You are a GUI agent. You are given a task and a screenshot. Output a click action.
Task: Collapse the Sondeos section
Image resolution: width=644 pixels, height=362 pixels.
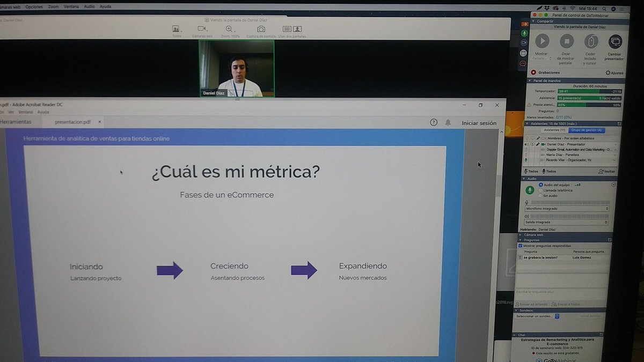[x=516, y=310]
